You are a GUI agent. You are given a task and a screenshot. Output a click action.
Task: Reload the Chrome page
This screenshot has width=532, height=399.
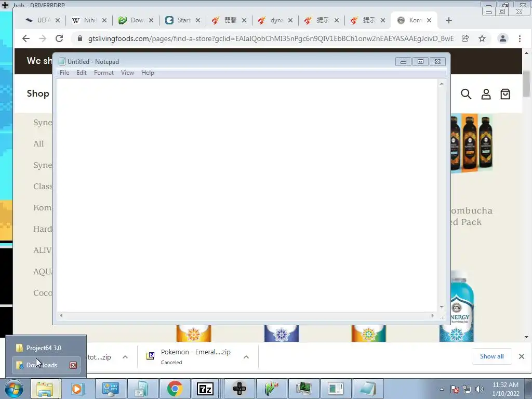point(59,38)
